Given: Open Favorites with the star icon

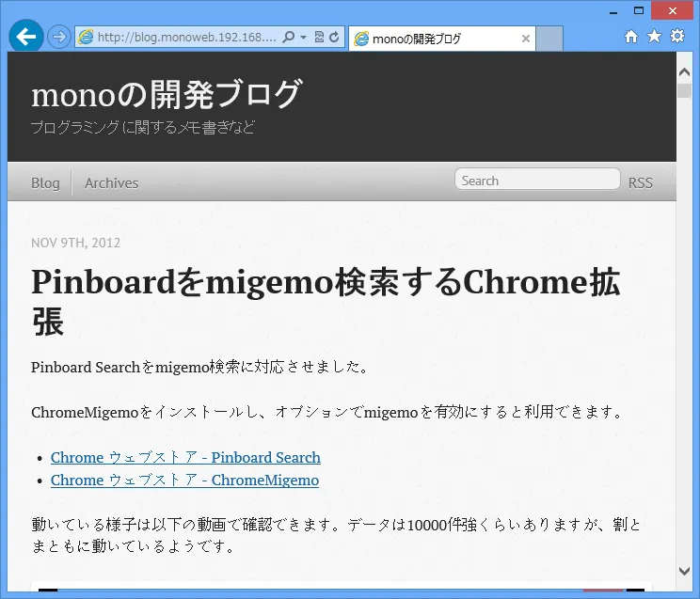Looking at the screenshot, I should [x=654, y=37].
